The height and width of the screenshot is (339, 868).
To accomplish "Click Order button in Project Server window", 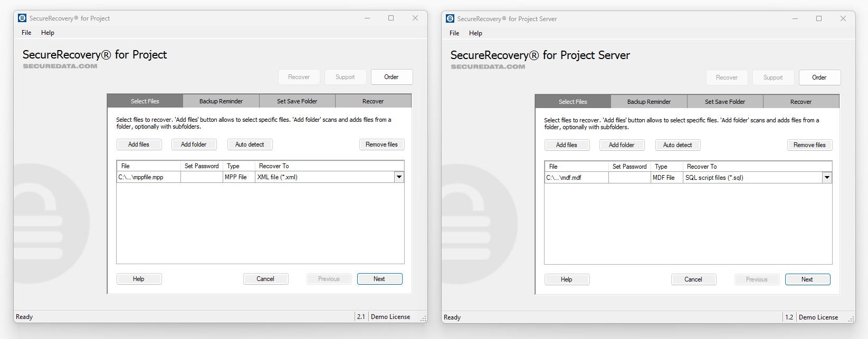I will pos(819,78).
